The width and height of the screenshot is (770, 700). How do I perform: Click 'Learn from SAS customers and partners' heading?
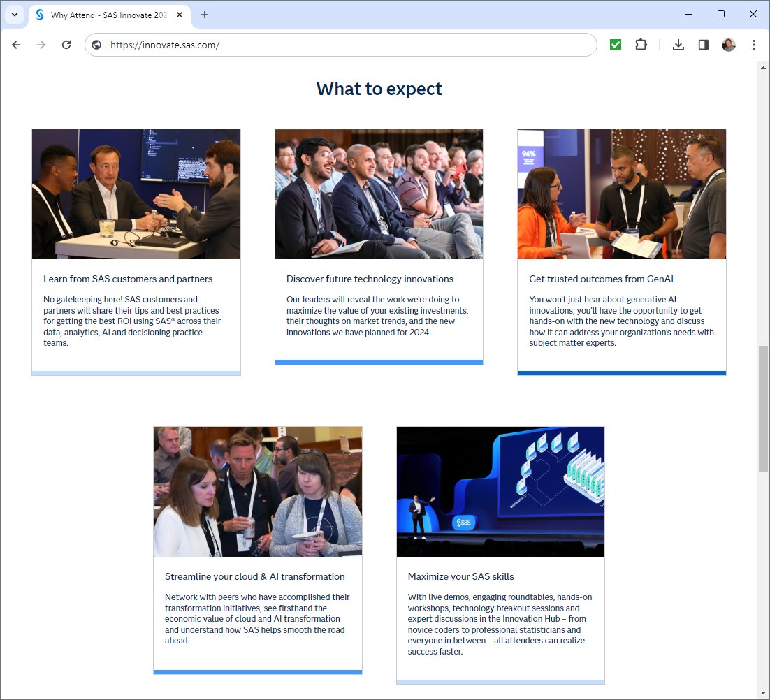(128, 279)
